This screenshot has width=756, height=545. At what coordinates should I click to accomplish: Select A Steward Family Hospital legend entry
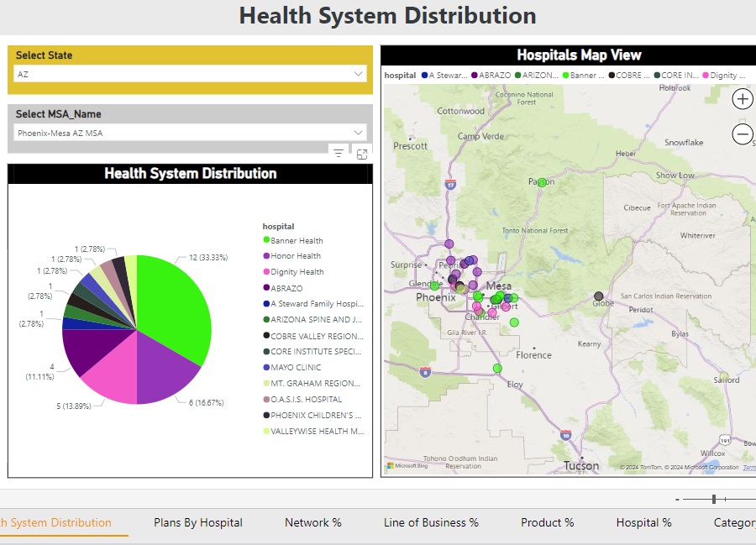pos(313,304)
